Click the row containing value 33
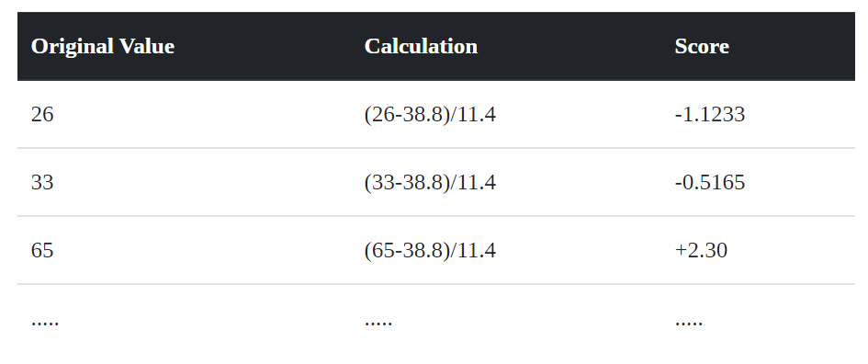 (436, 182)
